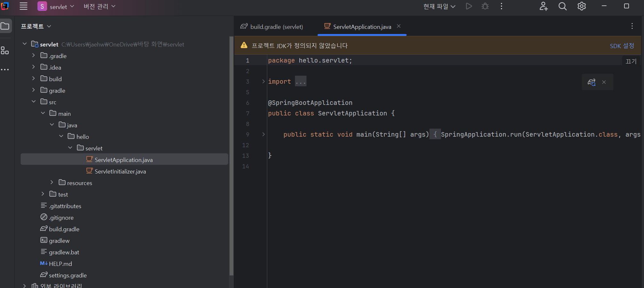Dismiss the Gradle reload floating toolbar
644x288 pixels.
click(604, 82)
